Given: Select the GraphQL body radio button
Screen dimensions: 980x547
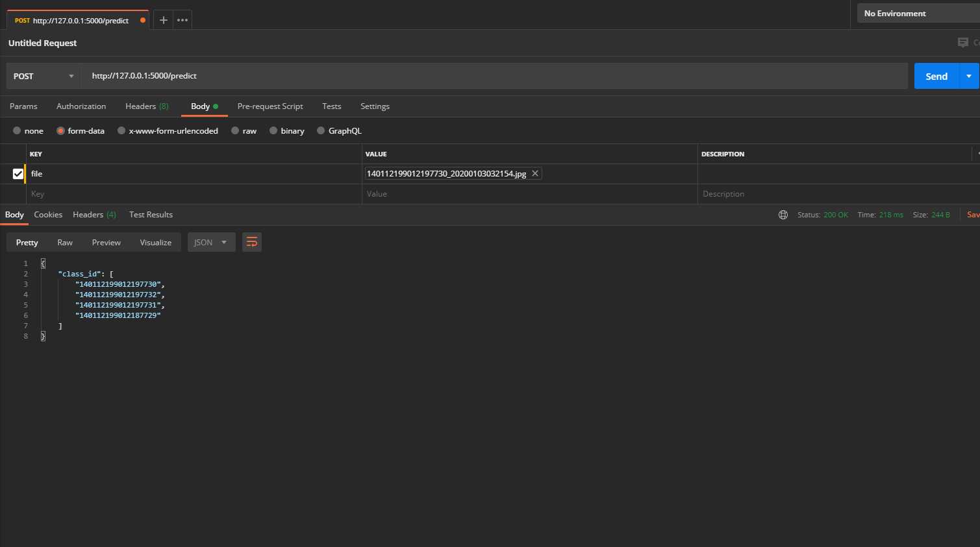Looking at the screenshot, I should point(321,130).
